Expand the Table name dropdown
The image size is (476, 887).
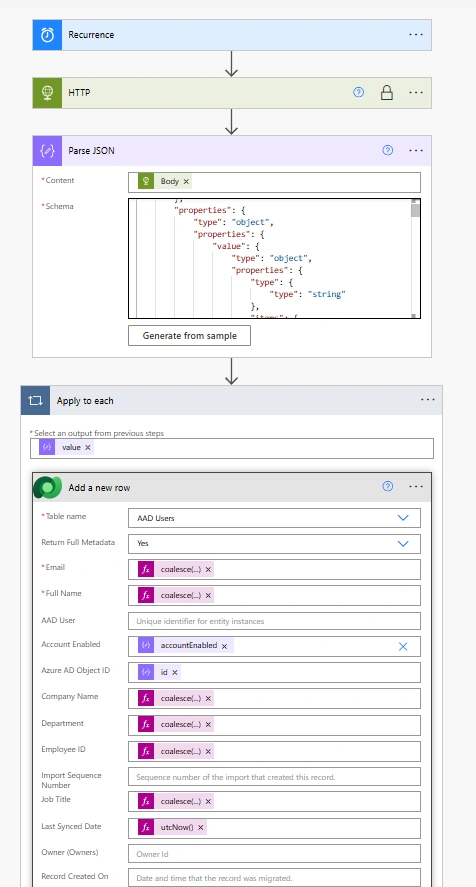tap(403, 518)
